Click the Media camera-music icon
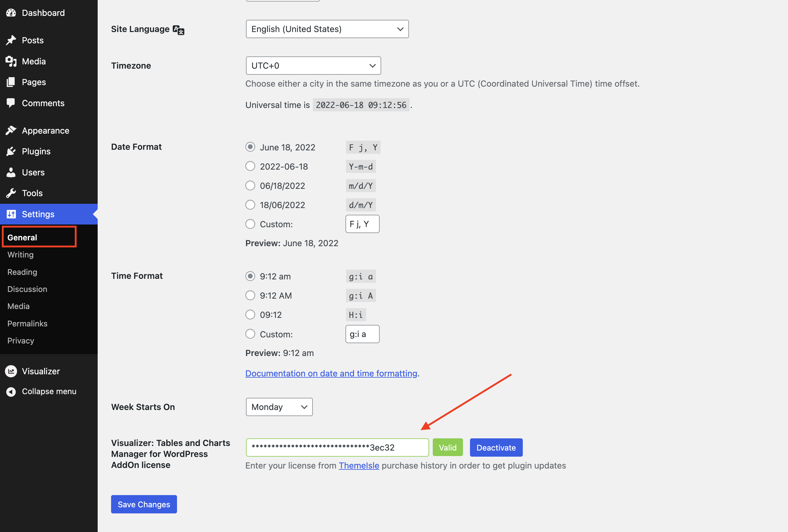The width and height of the screenshot is (788, 532). click(x=11, y=61)
